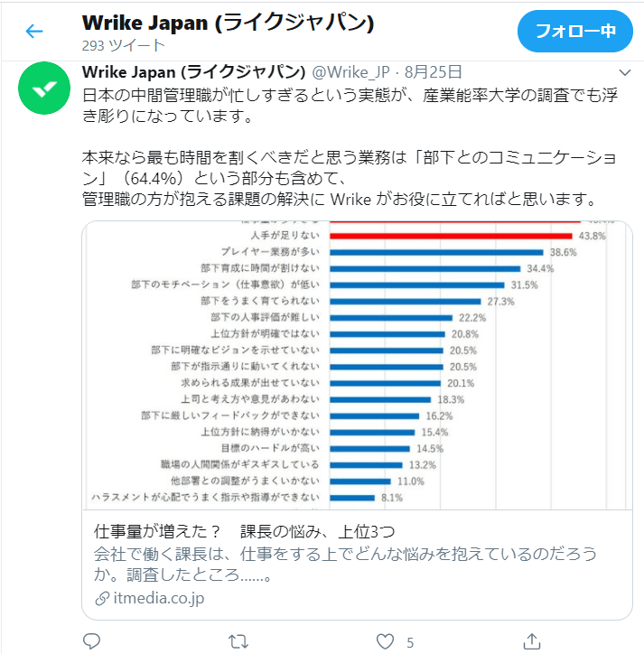Expand the tweet options chevron menu
The height and width of the screenshot is (654, 644).
tap(624, 71)
